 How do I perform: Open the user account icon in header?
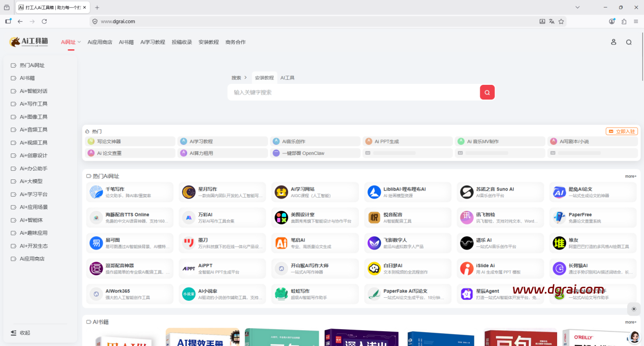click(x=614, y=42)
